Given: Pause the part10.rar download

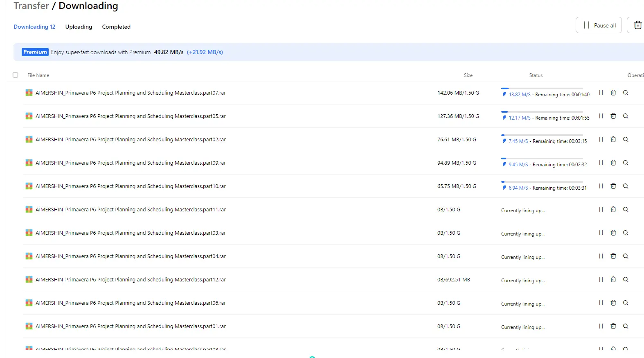Looking at the screenshot, I should pyautogui.click(x=601, y=186).
